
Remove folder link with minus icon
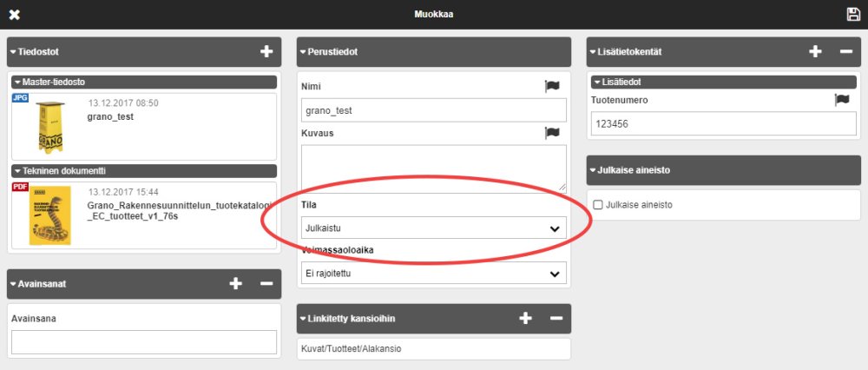[x=556, y=318]
